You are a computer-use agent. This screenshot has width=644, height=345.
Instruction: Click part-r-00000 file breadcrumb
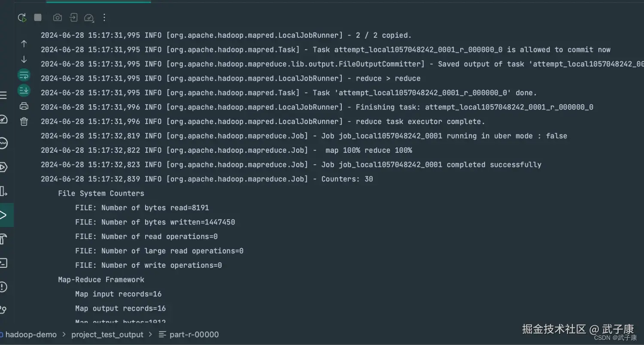click(194, 335)
